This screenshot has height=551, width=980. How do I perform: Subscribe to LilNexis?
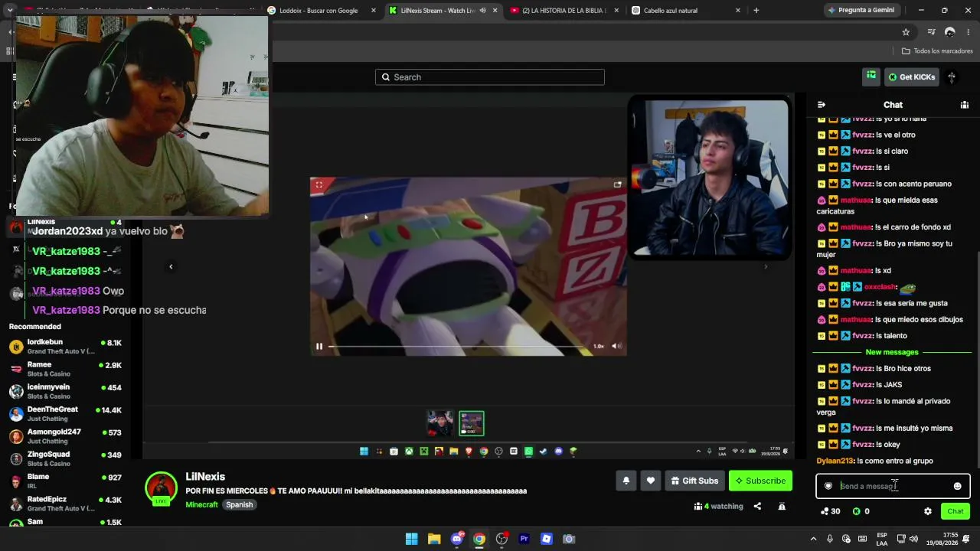[x=760, y=481]
